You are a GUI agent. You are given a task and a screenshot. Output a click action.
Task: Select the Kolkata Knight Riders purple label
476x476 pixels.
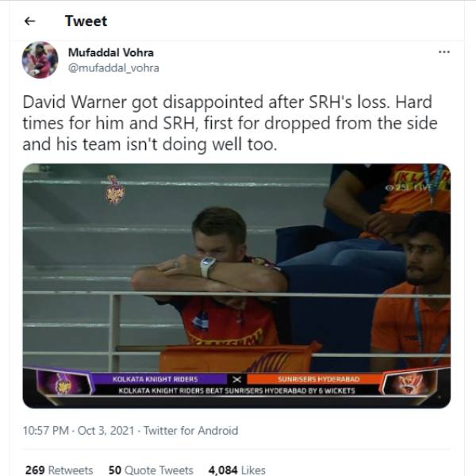[155, 379]
